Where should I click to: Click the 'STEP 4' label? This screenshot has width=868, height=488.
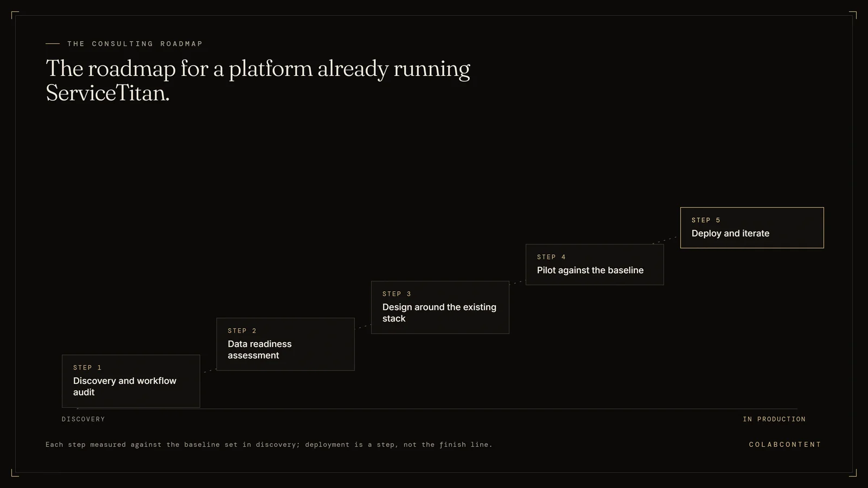(x=551, y=257)
